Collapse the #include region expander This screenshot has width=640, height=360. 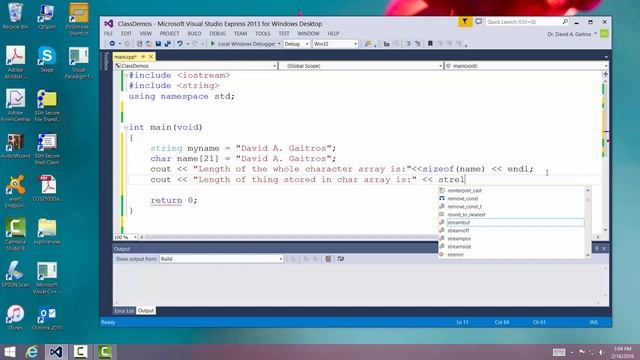tap(126, 75)
